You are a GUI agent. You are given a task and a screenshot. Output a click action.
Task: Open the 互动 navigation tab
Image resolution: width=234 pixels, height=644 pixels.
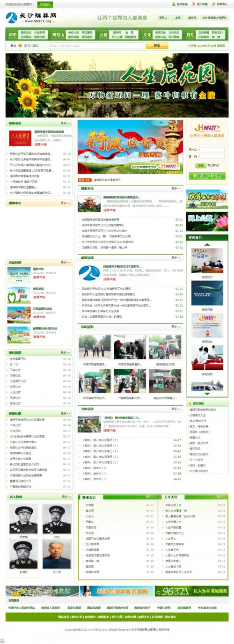click(x=190, y=35)
